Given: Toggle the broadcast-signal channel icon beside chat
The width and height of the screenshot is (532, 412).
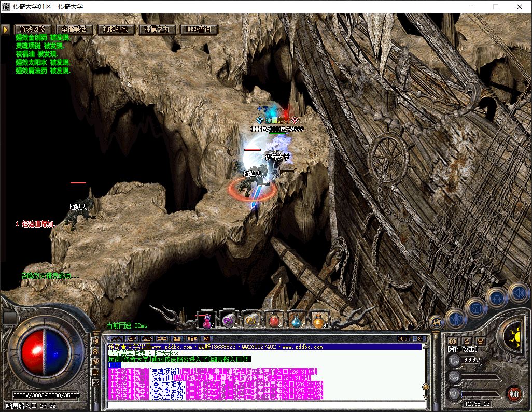Looking at the screenshot, I should tap(96, 383).
